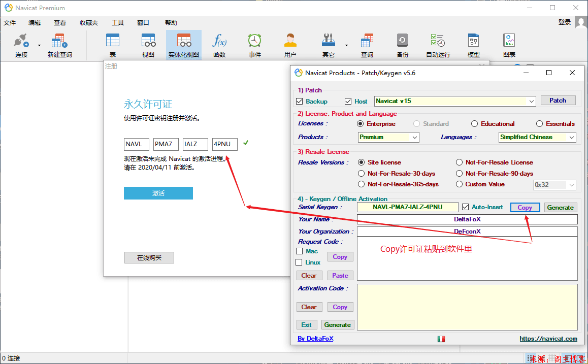This screenshot has width=588, height=364.
Task: Enable the Linux request code checkbox
Action: pos(299,262)
